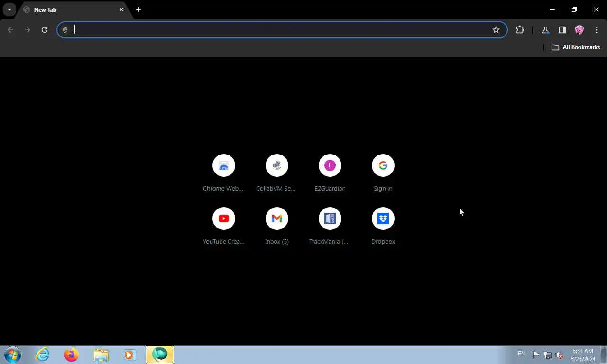This screenshot has height=364, width=607.
Task: Click the Show desktop strip
Action: pyautogui.click(x=603, y=355)
